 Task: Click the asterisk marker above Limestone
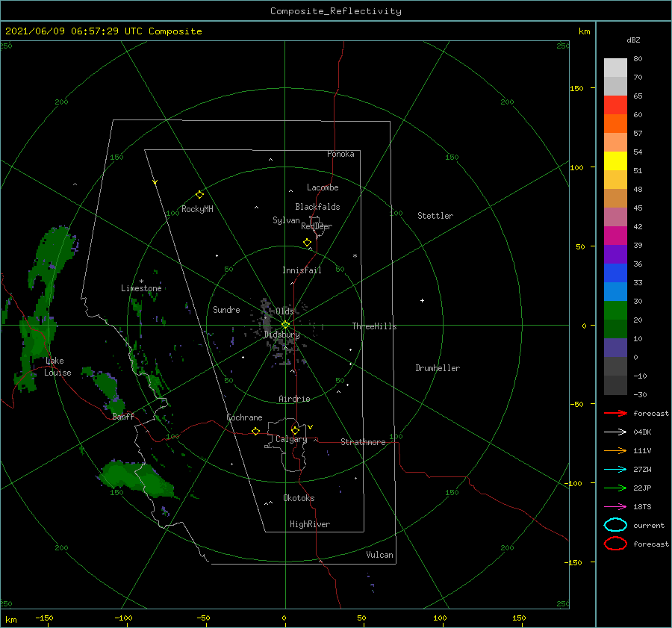coord(141,282)
